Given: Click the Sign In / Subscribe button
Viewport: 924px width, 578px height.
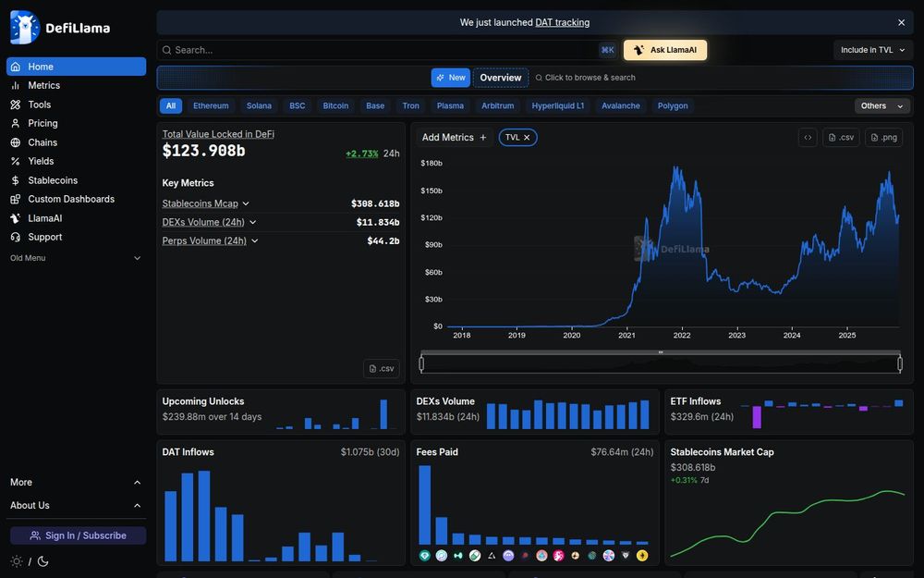Looking at the screenshot, I should pyautogui.click(x=78, y=535).
